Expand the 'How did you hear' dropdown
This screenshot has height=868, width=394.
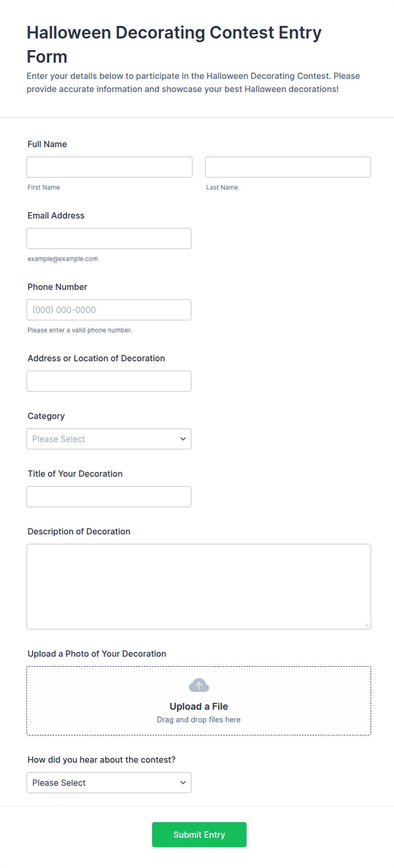click(109, 783)
